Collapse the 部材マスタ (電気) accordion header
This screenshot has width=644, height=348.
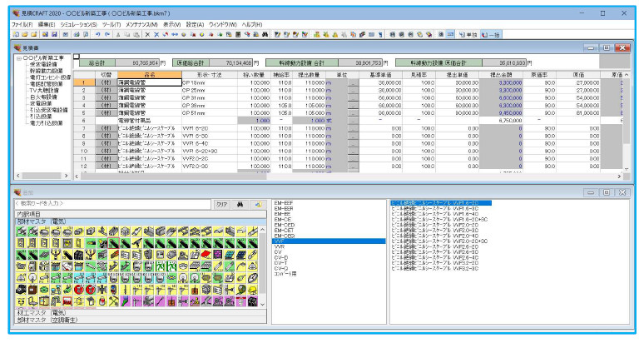(x=141, y=221)
